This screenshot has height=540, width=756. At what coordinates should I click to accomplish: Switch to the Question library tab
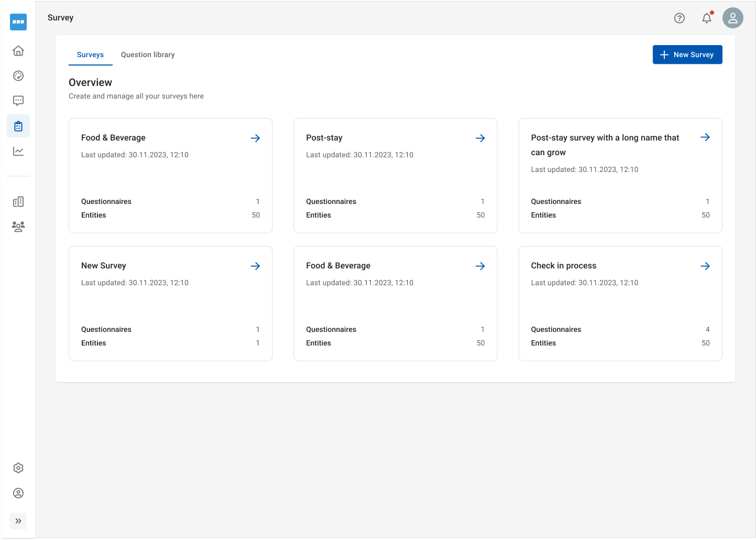(x=148, y=55)
